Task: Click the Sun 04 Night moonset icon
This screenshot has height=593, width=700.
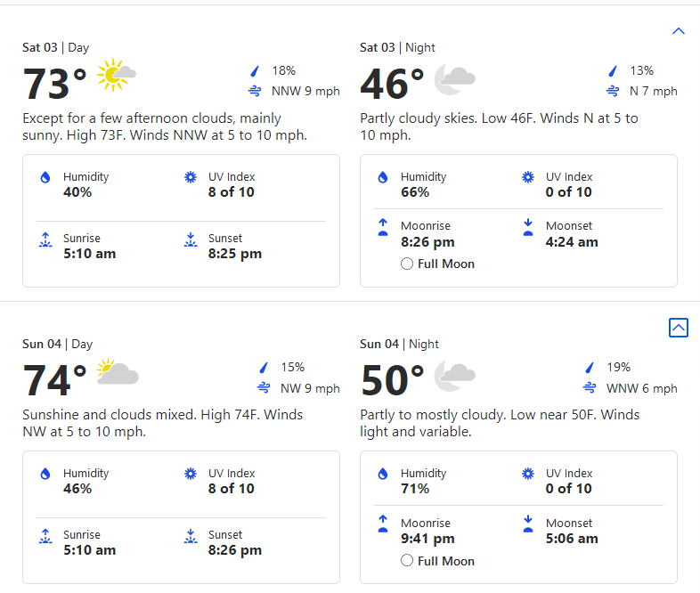Action: (528, 524)
